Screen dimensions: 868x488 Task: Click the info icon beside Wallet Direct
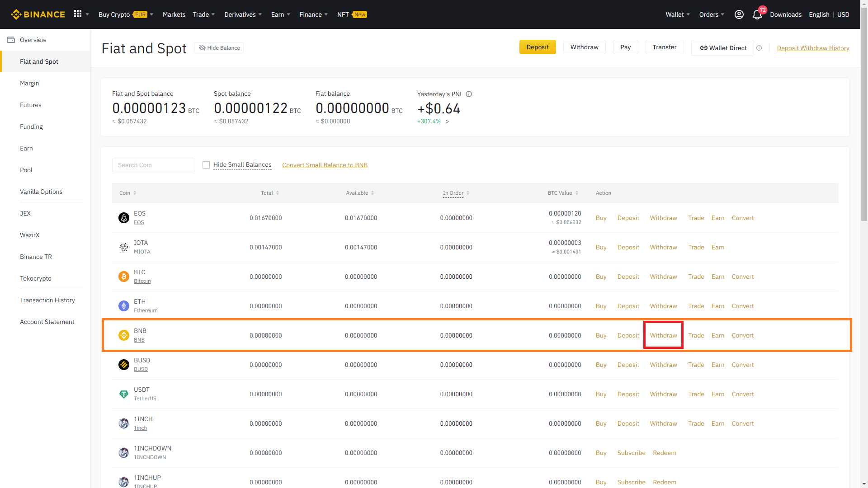pos(759,48)
